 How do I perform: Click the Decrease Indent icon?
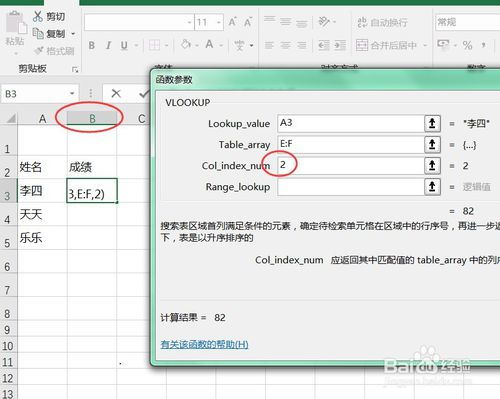[324, 45]
